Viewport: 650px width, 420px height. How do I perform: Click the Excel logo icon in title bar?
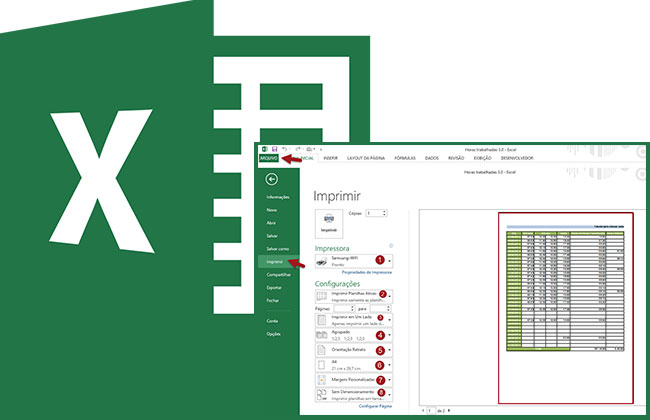[x=265, y=149]
